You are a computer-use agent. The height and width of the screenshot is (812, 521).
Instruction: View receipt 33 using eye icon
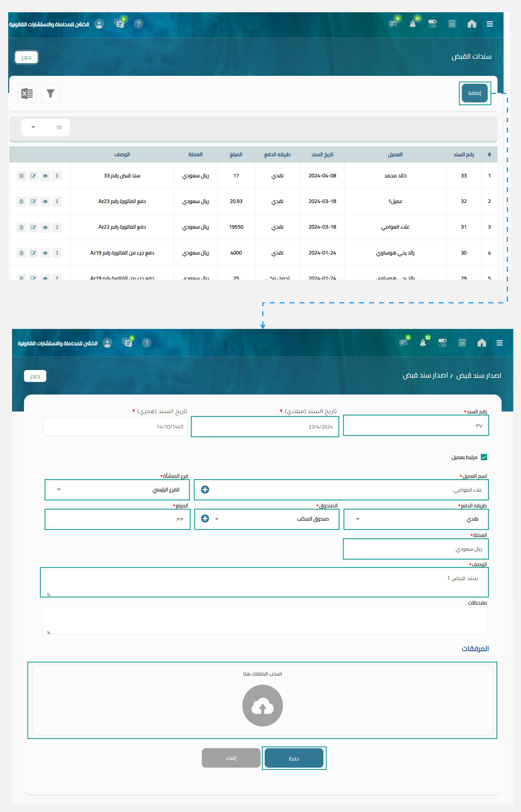(x=45, y=176)
